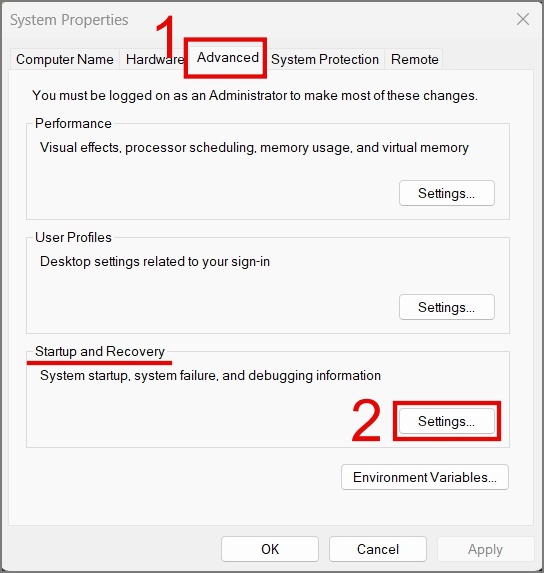Viewport: 544px width, 573px height.
Task: Click the desktop settings sign-in description
Action: 155,262
